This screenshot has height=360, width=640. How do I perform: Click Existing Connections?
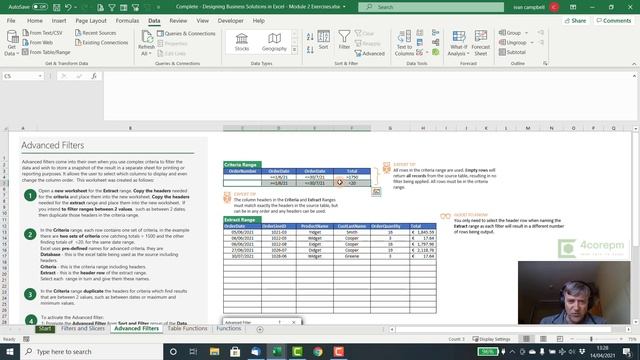pyautogui.click(x=102, y=42)
